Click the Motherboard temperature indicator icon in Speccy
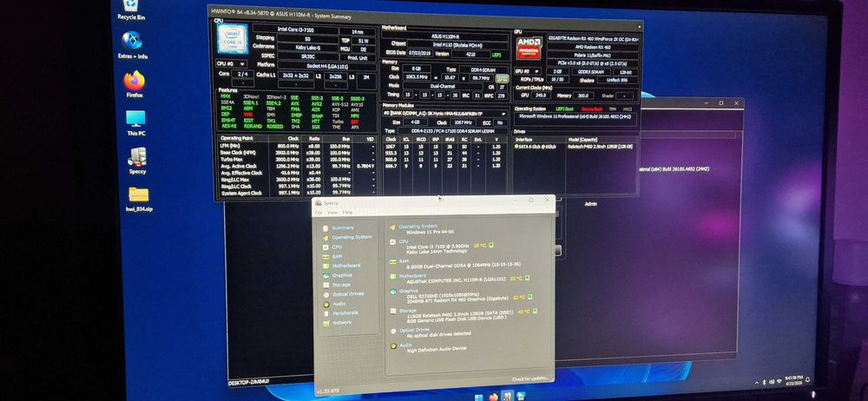The width and height of the screenshot is (868, 401). pyautogui.click(x=527, y=278)
